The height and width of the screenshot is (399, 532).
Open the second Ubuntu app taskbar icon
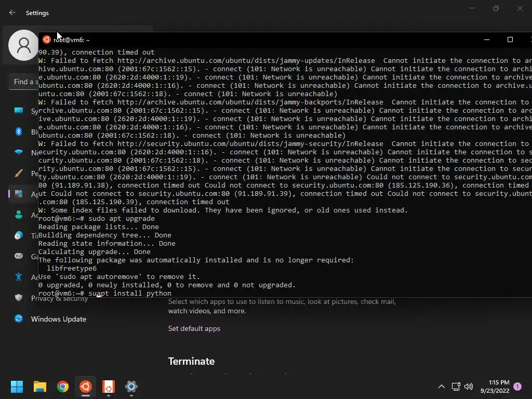tap(109, 387)
